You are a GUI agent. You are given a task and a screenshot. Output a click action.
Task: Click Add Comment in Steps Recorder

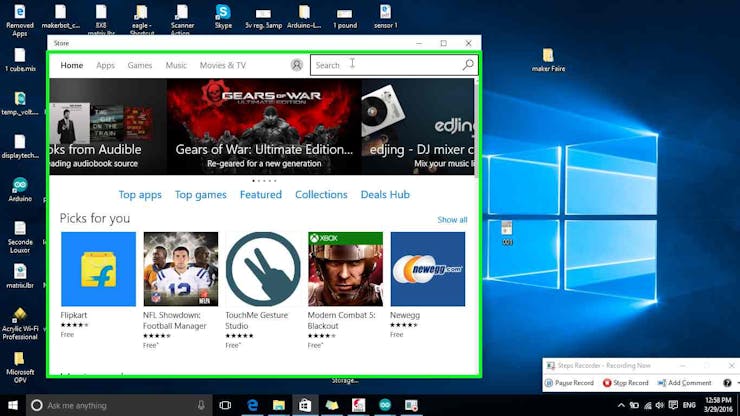[x=684, y=383]
